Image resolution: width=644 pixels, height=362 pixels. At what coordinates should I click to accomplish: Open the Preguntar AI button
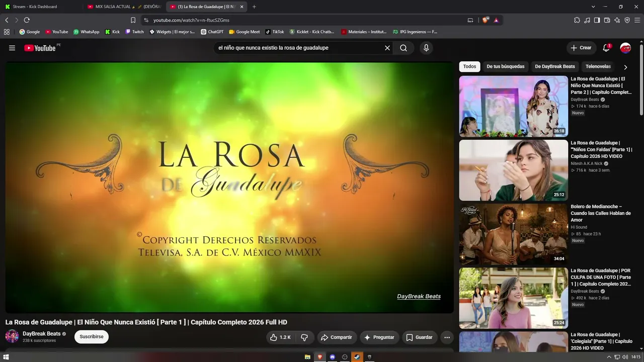(379, 337)
